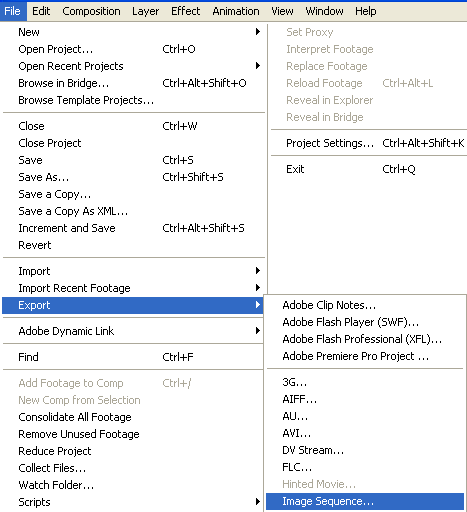This screenshot has width=467, height=512.
Task: Export Adobe Clip Notes...
Action: click(x=365, y=305)
